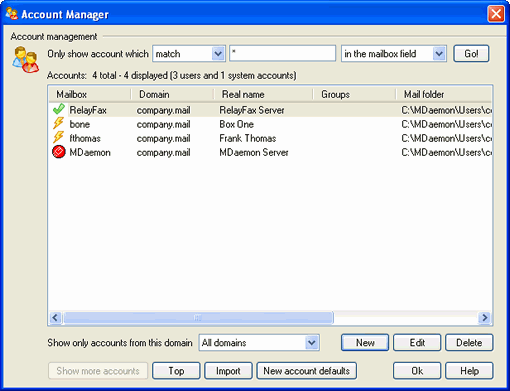The height and width of the screenshot is (391, 510).
Task: Click the users icon under Account management
Action: pos(25,60)
